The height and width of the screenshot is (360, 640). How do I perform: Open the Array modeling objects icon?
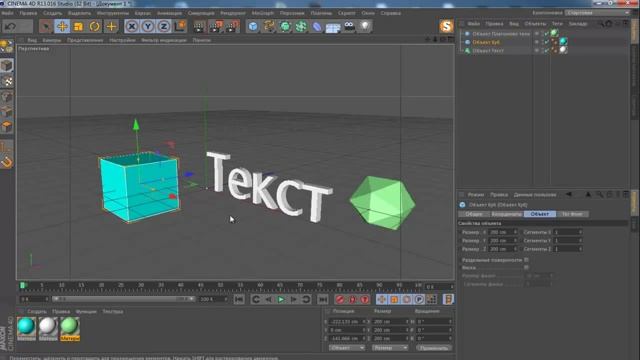(x=301, y=27)
